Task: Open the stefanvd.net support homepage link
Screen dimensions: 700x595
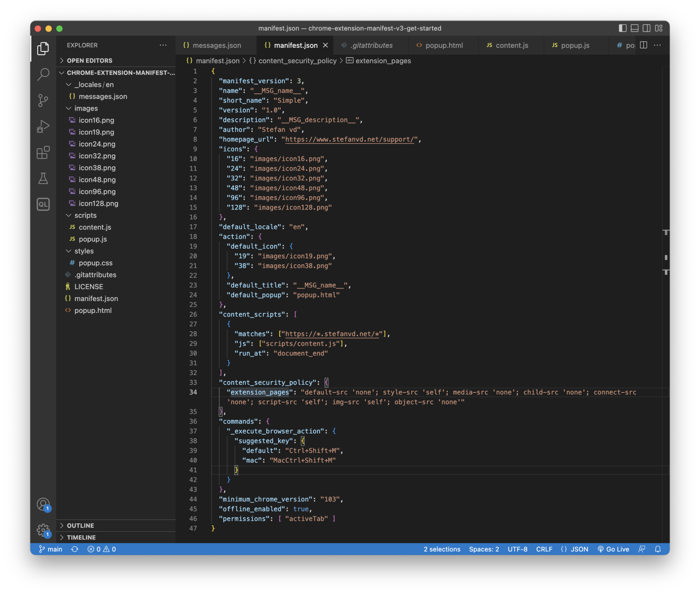Action: (x=349, y=140)
